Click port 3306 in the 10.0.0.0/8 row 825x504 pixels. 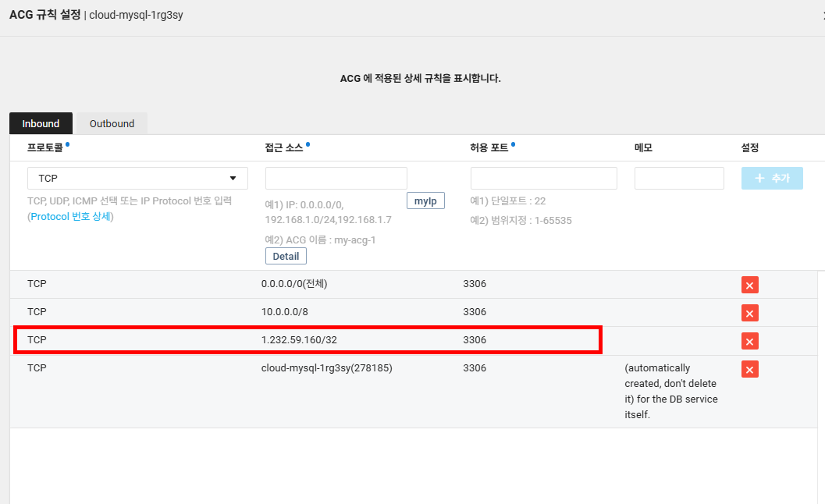point(475,312)
